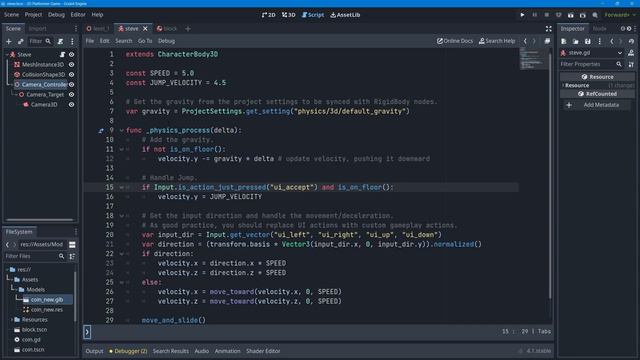Pause the running project

[x=534, y=15]
